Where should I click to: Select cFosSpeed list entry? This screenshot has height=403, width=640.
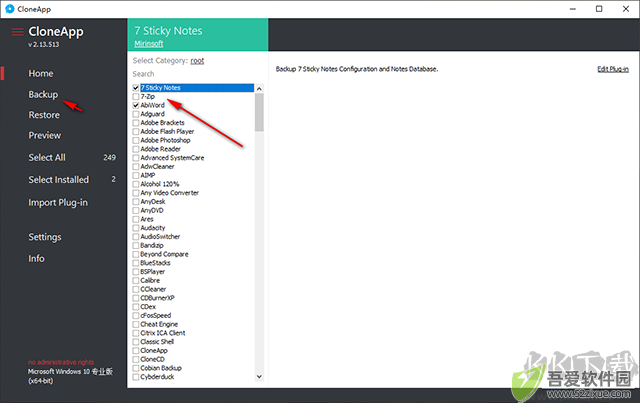pyautogui.click(x=156, y=316)
